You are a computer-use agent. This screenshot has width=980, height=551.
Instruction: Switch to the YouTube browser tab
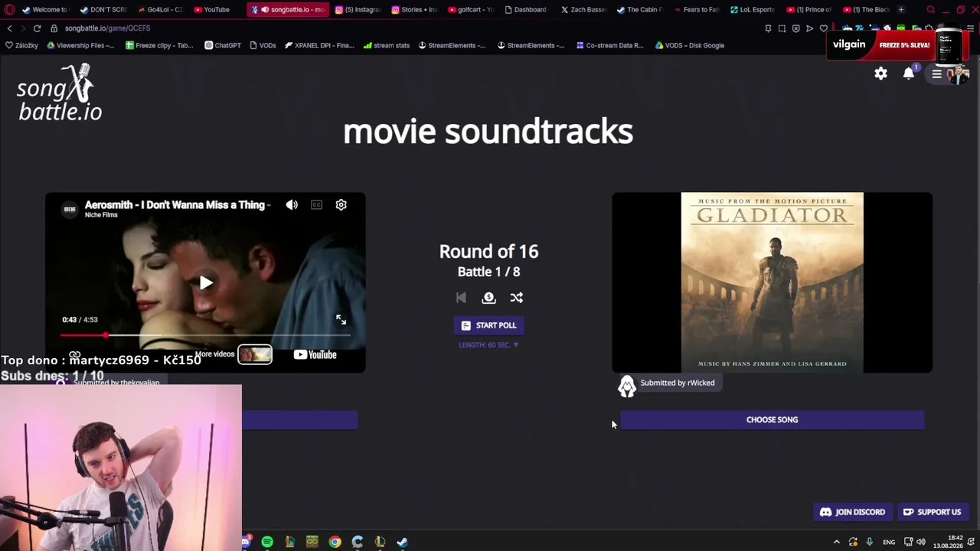212,9
